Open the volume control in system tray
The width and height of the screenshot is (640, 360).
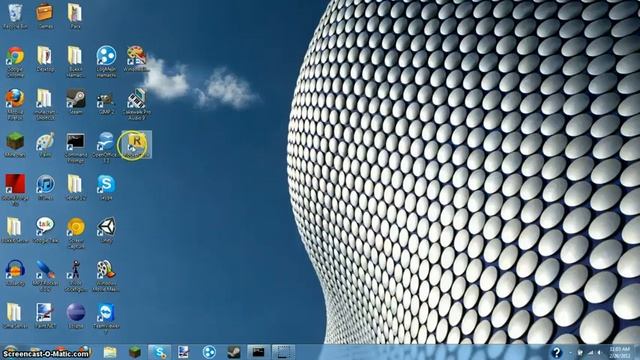600,352
